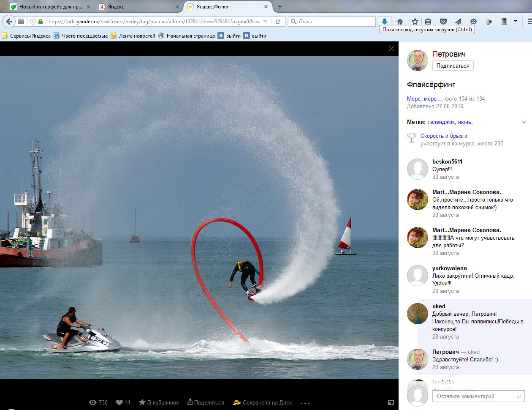Open the address bar history dropdown
Image resolution: width=532 pixels, height=410 pixels.
click(265, 22)
